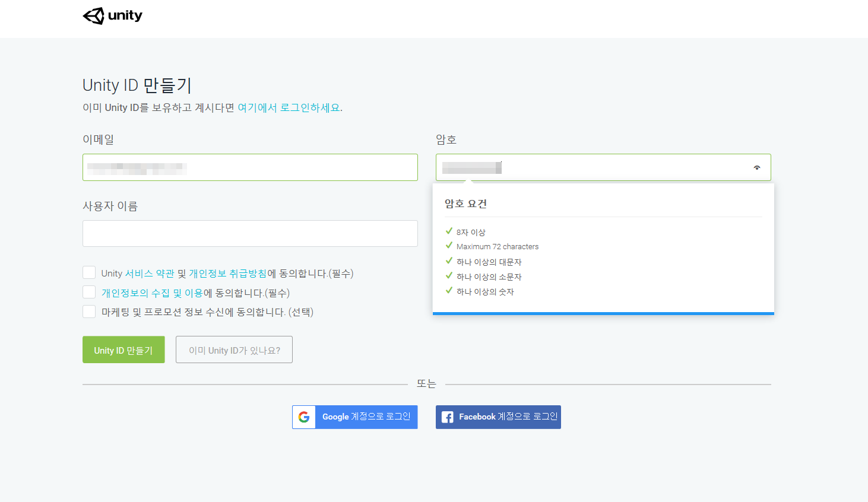The height and width of the screenshot is (502, 868).
Task: Click the email input field
Action: click(x=250, y=167)
